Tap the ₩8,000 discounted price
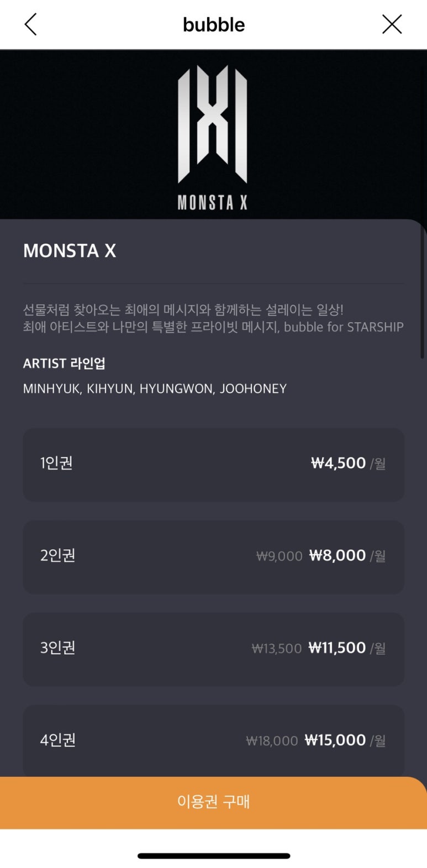The image size is (427, 868). [337, 555]
